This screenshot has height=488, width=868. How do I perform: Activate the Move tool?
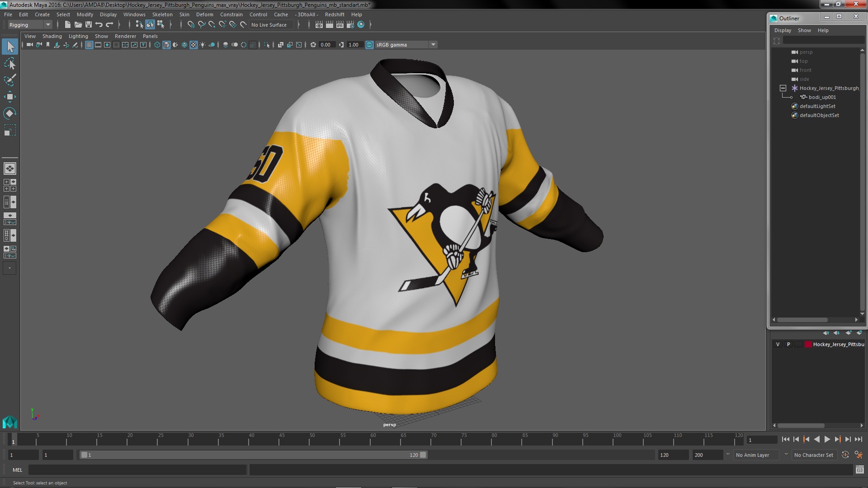coord(10,97)
